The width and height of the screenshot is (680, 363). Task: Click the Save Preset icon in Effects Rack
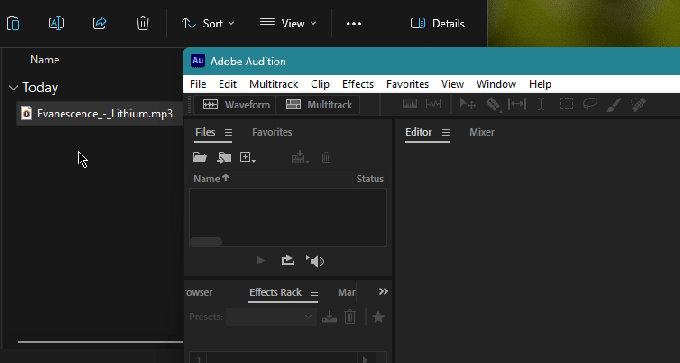(329, 317)
